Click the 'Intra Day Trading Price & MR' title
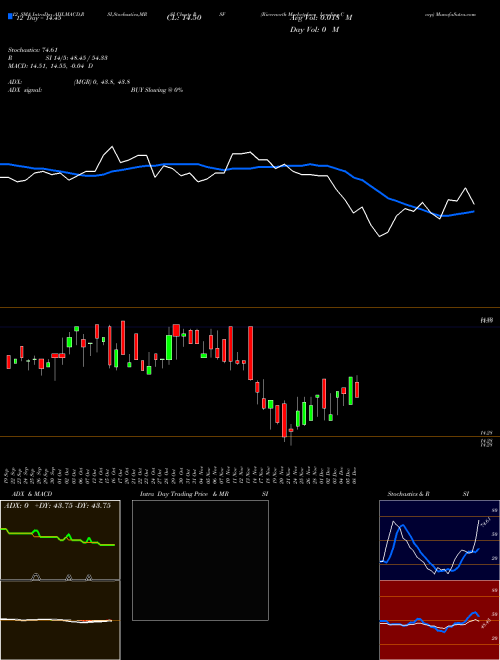The width and height of the screenshot is (500, 660). (184, 494)
